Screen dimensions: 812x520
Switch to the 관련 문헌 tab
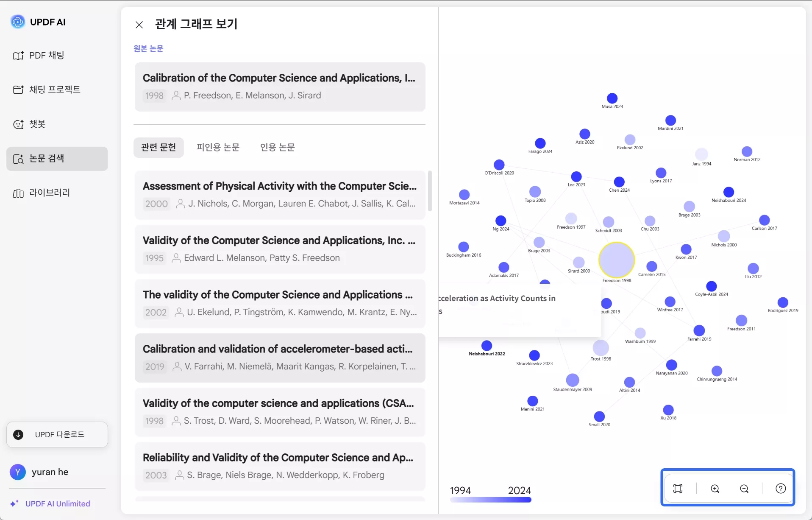coord(159,147)
